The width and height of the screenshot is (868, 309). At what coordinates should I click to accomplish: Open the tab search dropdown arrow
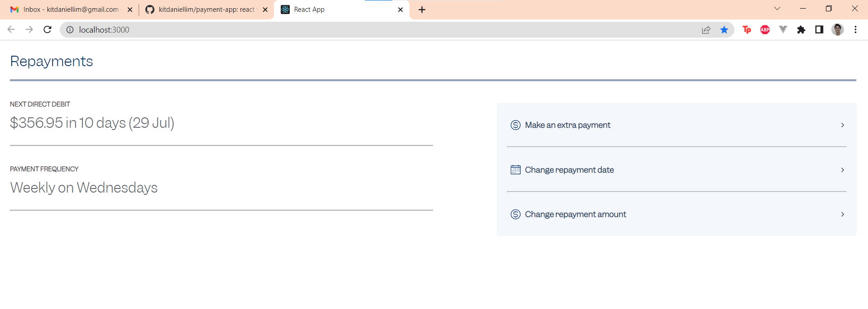777,9
